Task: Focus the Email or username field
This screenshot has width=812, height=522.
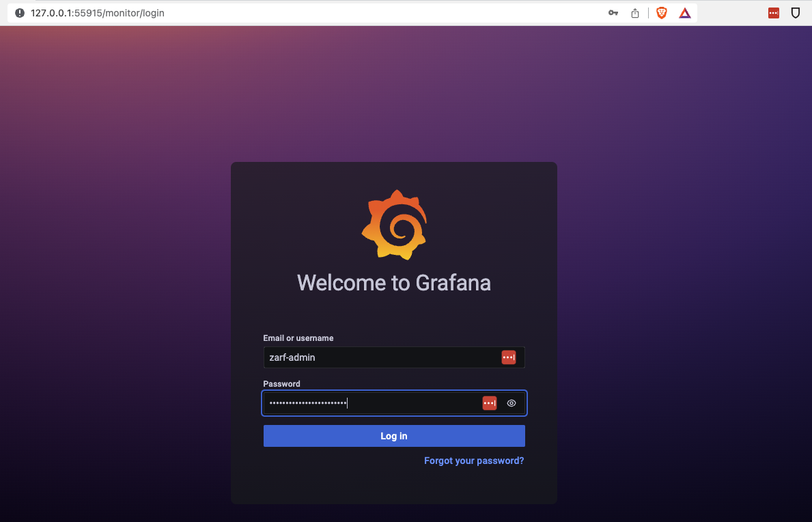Action: point(394,357)
